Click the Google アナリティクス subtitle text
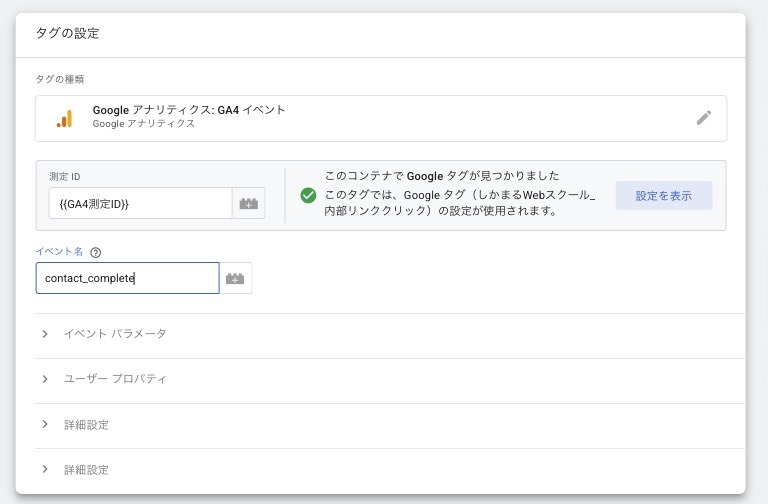 pos(144,124)
